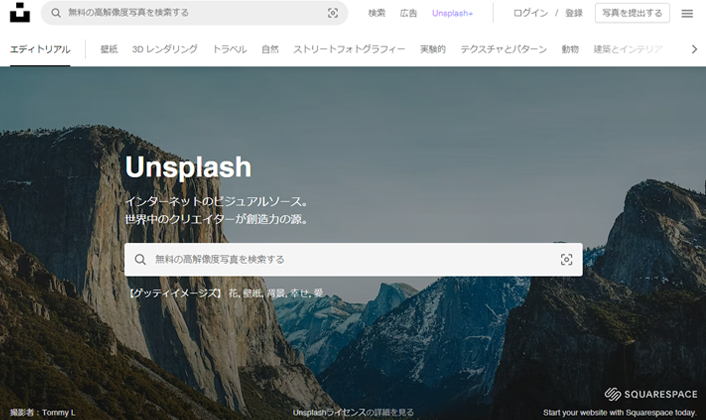Select the エディトリアル tab
706x420 pixels.
(40, 49)
